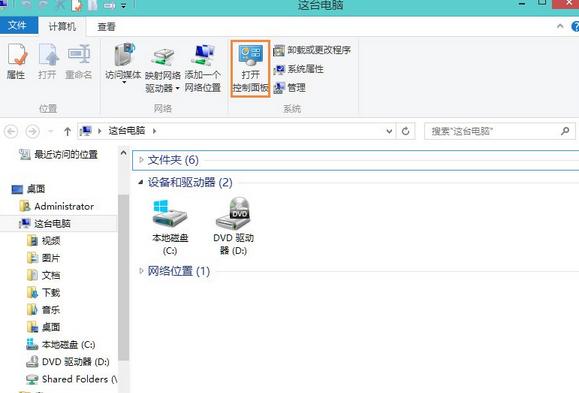Viewport: 579px width, 393px height.
Task: Open address bar history dropdown
Action: pyautogui.click(x=389, y=131)
